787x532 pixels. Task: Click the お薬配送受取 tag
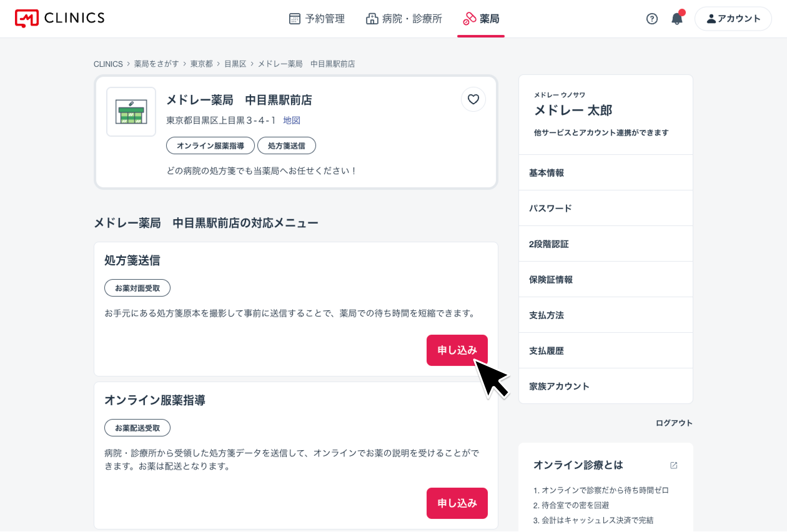[x=137, y=428]
